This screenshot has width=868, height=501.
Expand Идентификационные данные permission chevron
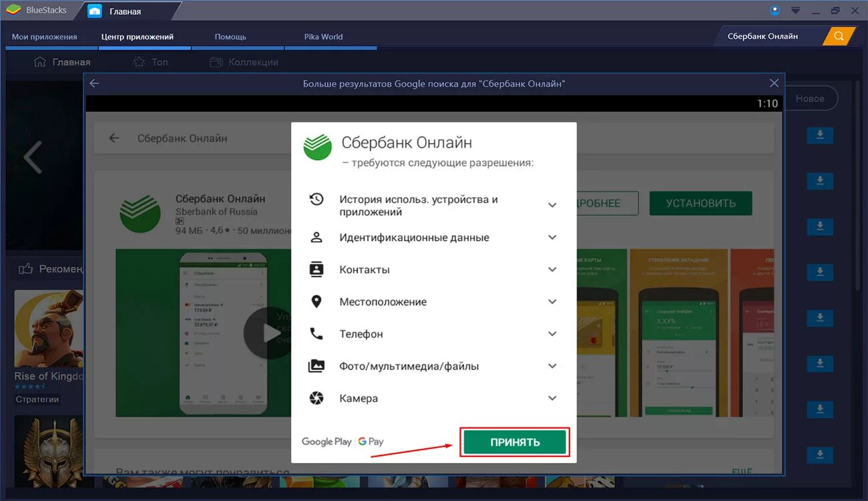[552, 237]
